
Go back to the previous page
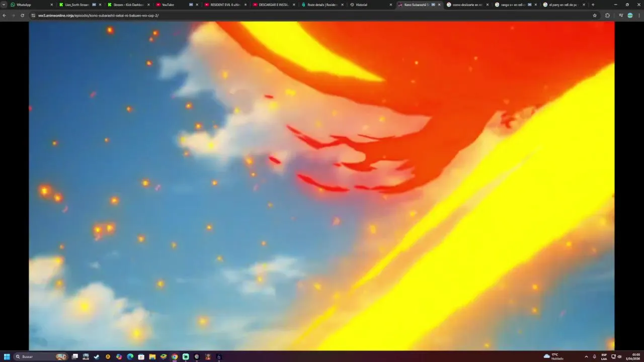click(5, 16)
